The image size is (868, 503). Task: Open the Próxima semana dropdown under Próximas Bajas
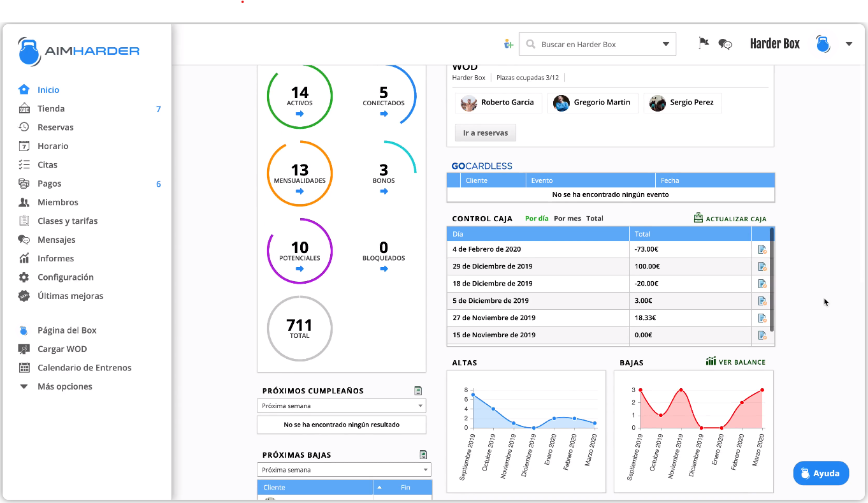[x=344, y=470]
